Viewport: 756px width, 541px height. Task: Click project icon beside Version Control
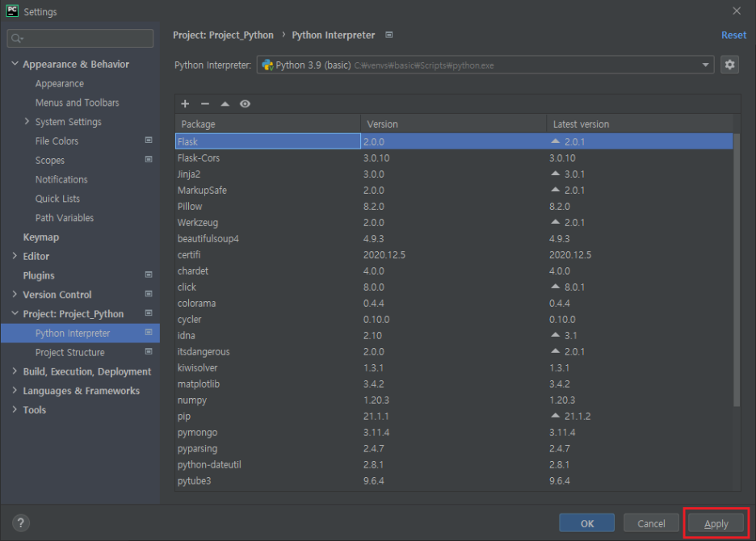coord(149,294)
